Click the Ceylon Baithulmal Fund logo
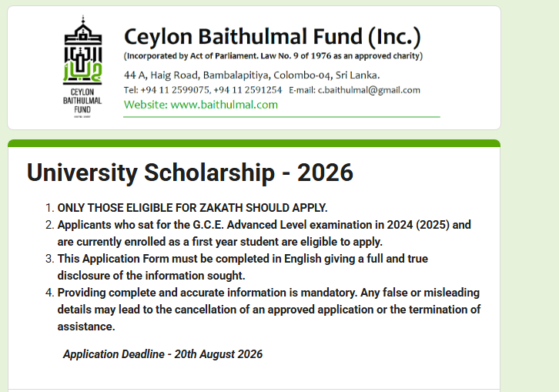Screen dimensions: 559x392 82,67
